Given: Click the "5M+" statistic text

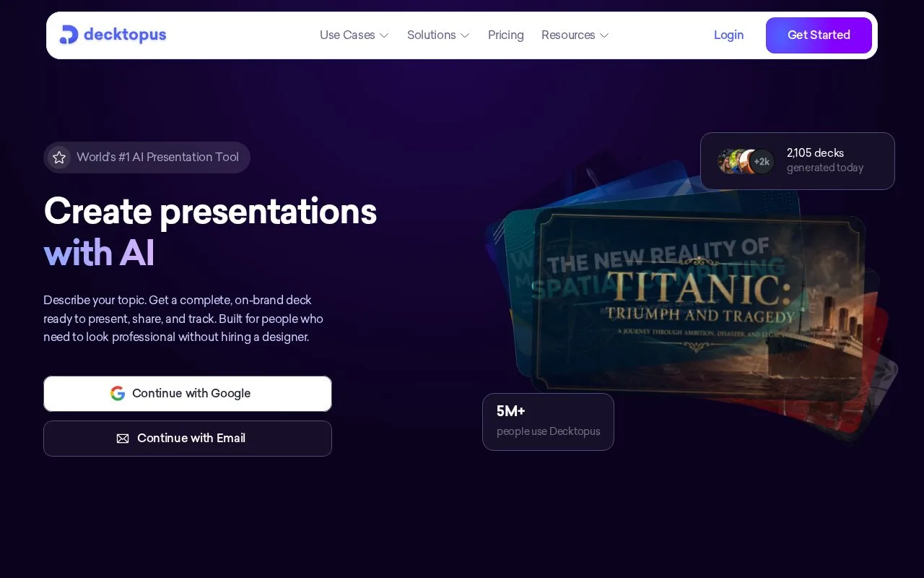Looking at the screenshot, I should coord(511,412).
